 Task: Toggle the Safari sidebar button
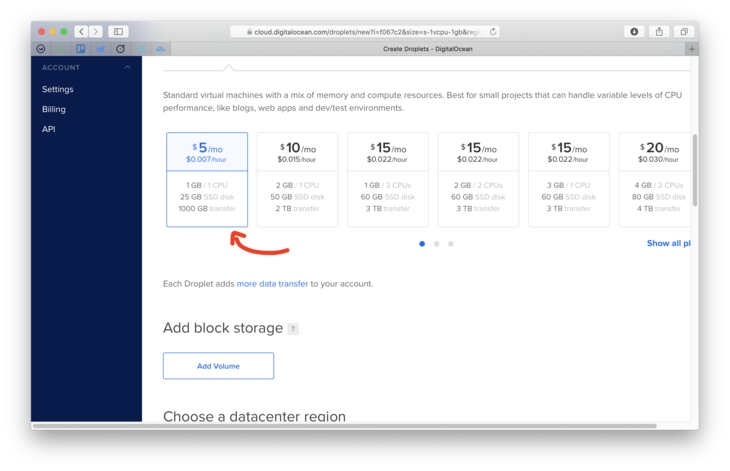click(x=118, y=32)
